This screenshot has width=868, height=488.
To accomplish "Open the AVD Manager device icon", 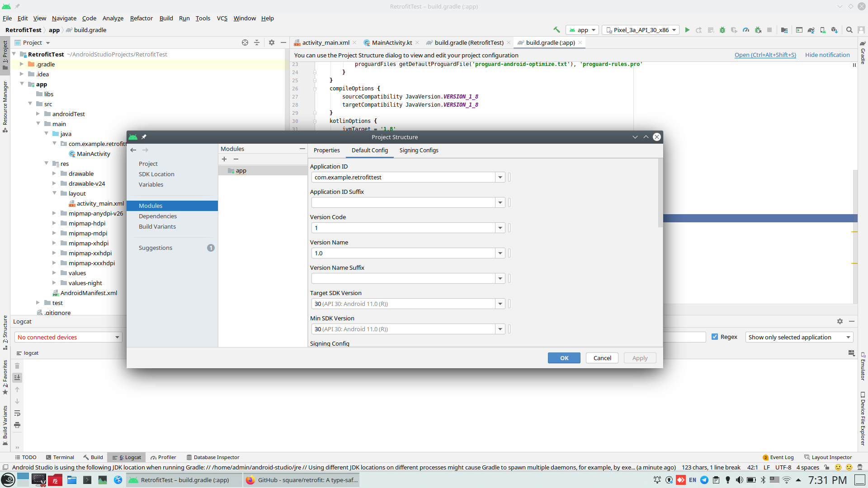I will click(x=823, y=30).
